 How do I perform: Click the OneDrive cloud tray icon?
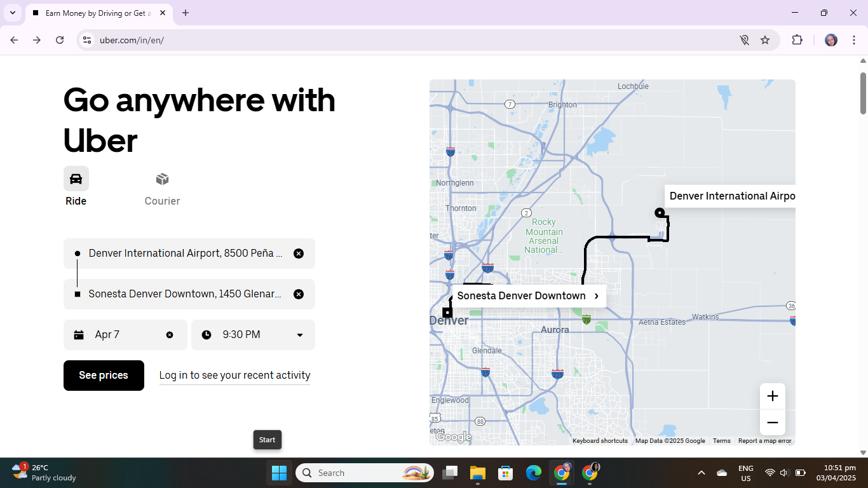[722, 473]
